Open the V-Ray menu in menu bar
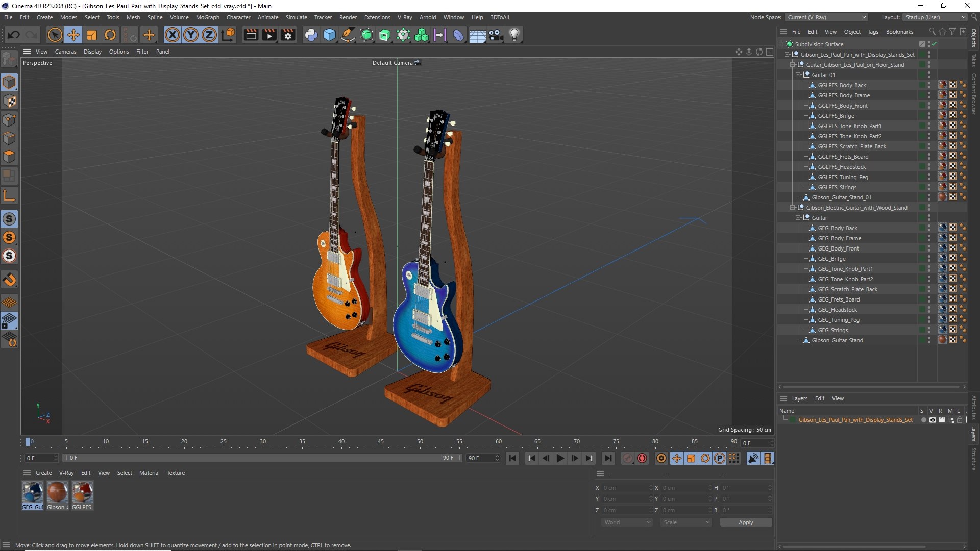 click(404, 17)
